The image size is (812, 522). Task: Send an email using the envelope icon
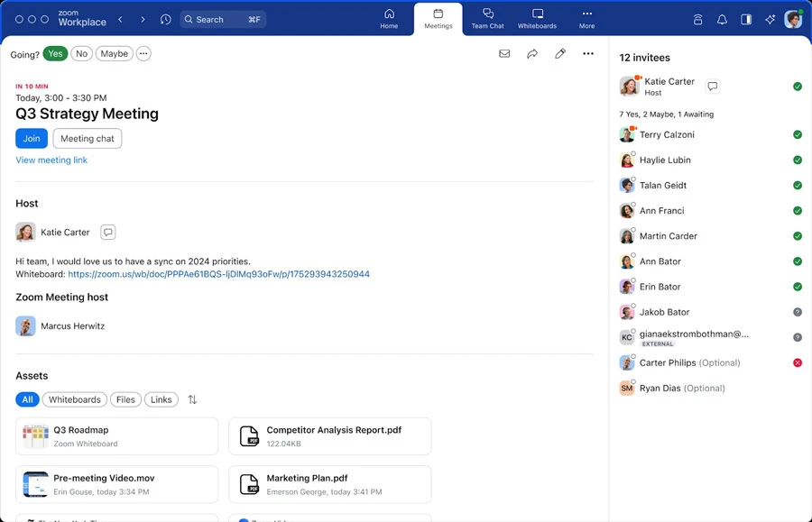504,54
